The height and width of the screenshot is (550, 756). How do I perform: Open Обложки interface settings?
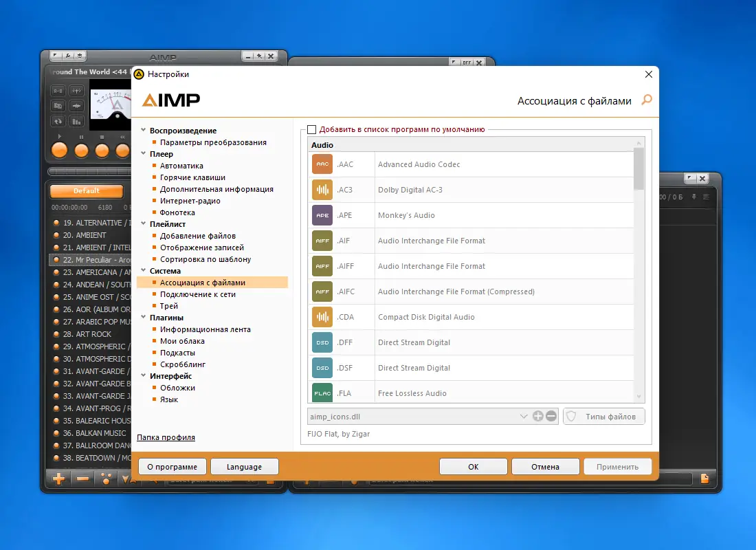point(177,388)
